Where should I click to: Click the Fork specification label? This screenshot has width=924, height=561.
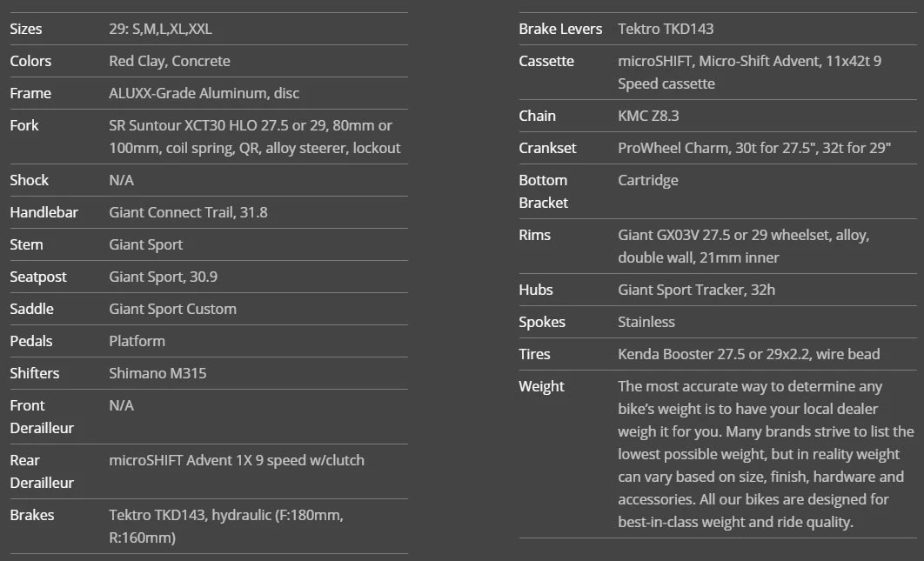24,125
